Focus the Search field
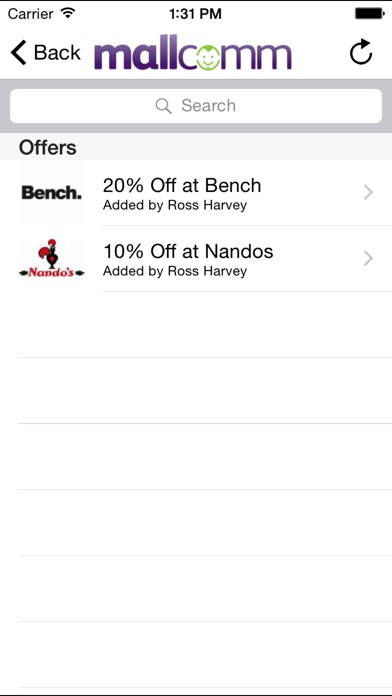The height and width of the screenshot is (696, 392). click(x=196, y=106)
